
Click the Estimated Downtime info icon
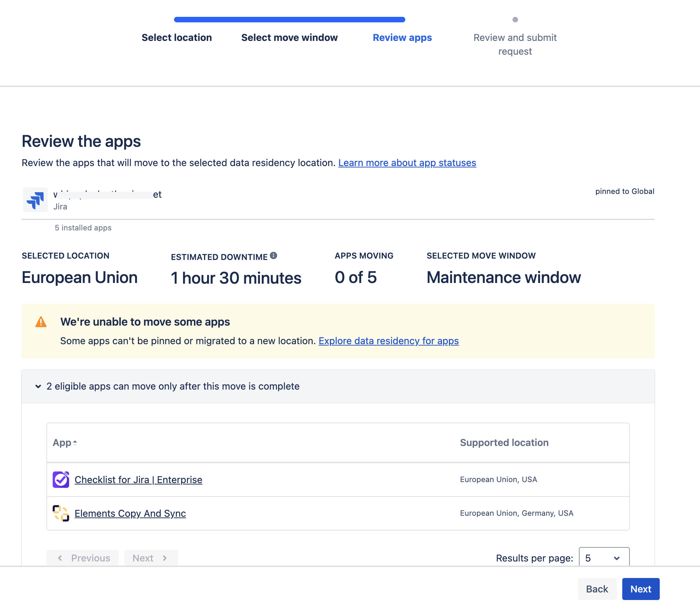[x=273, y=255]
